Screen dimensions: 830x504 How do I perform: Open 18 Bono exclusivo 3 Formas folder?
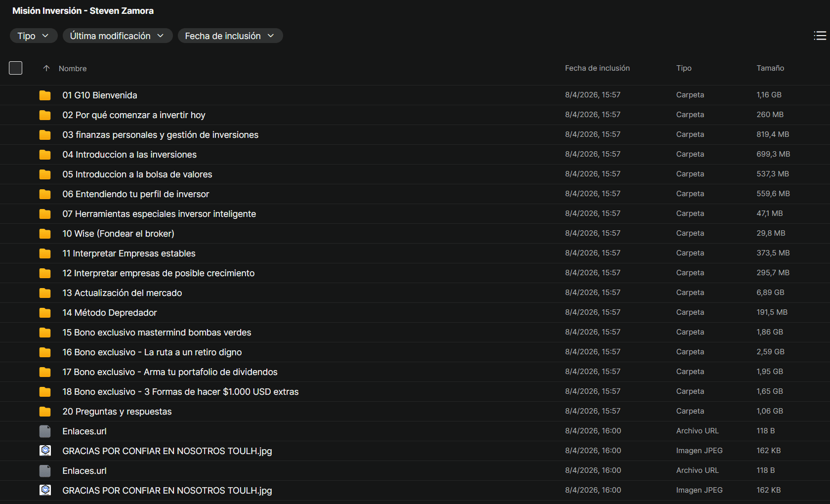click(x=180, y=392)
